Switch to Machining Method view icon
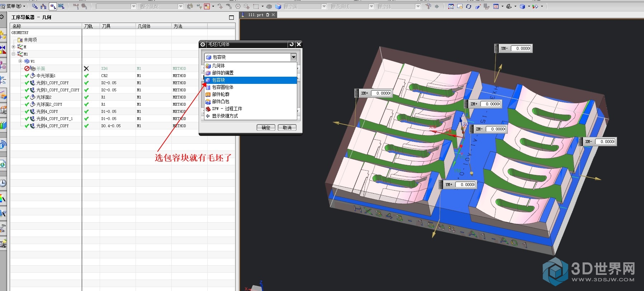Viewport: 644px width, 291px height. click(x=61, y=6)
